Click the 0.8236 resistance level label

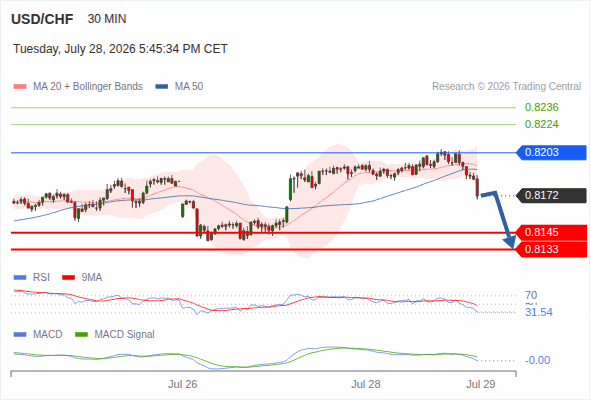coord(541,107)
